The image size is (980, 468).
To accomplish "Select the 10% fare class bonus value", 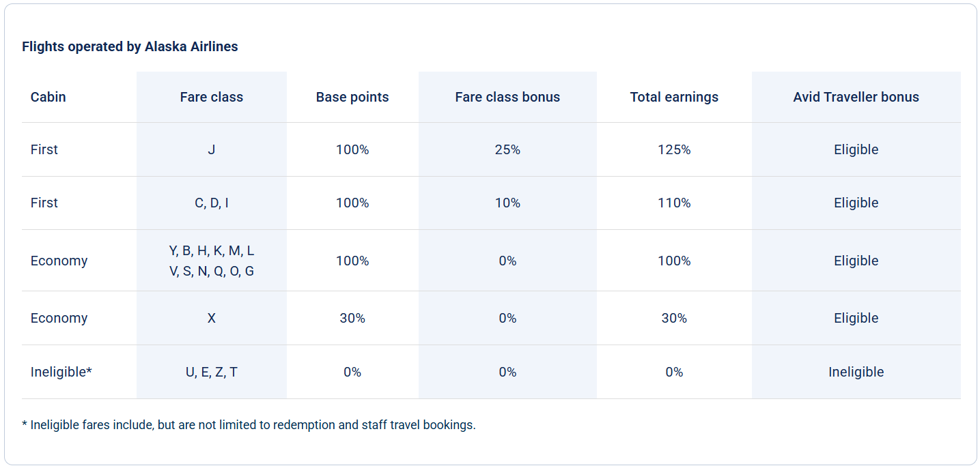I will (507, 203).
